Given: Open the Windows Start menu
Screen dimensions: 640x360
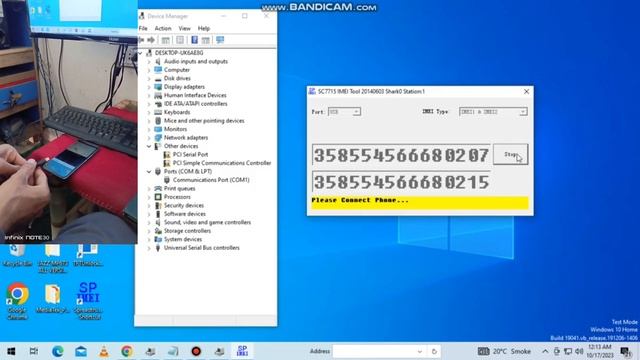Looking at the screenshot, I should point(11,351).
